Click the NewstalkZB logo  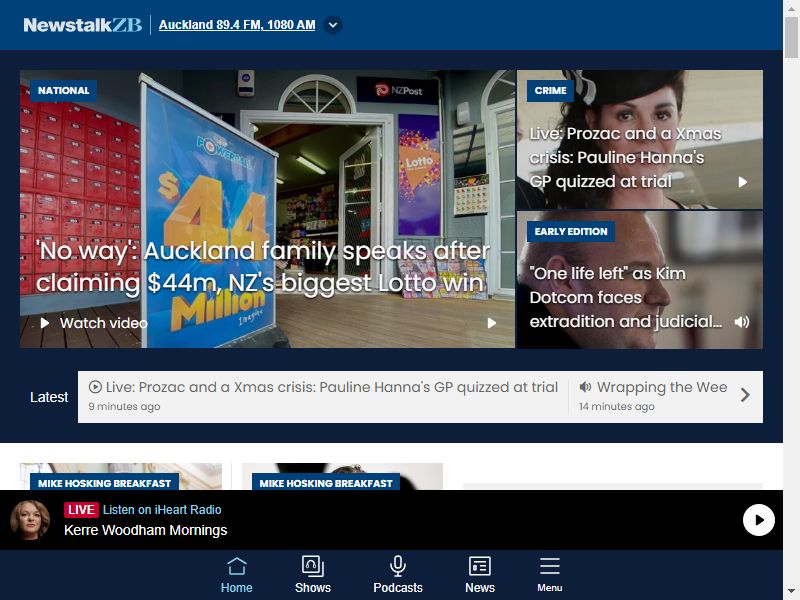[x=83, y=25]
